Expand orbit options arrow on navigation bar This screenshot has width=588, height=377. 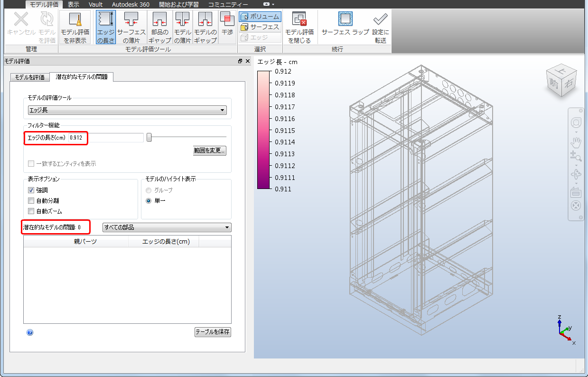pyautogui.click(x=576, y=183)
